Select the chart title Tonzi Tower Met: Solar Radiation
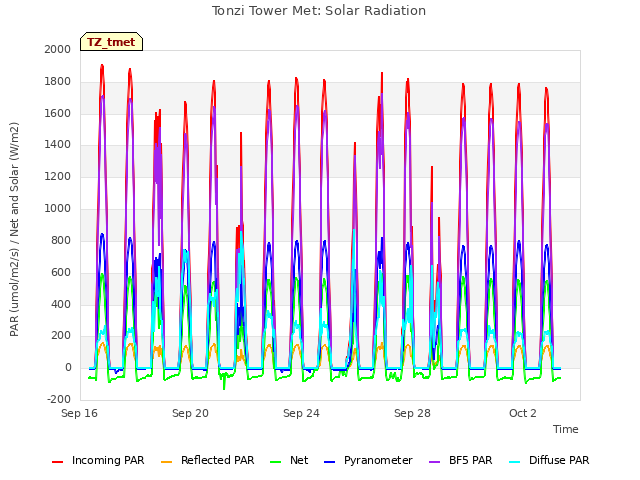The image size is (640, 480). click(x=319, y=11)
